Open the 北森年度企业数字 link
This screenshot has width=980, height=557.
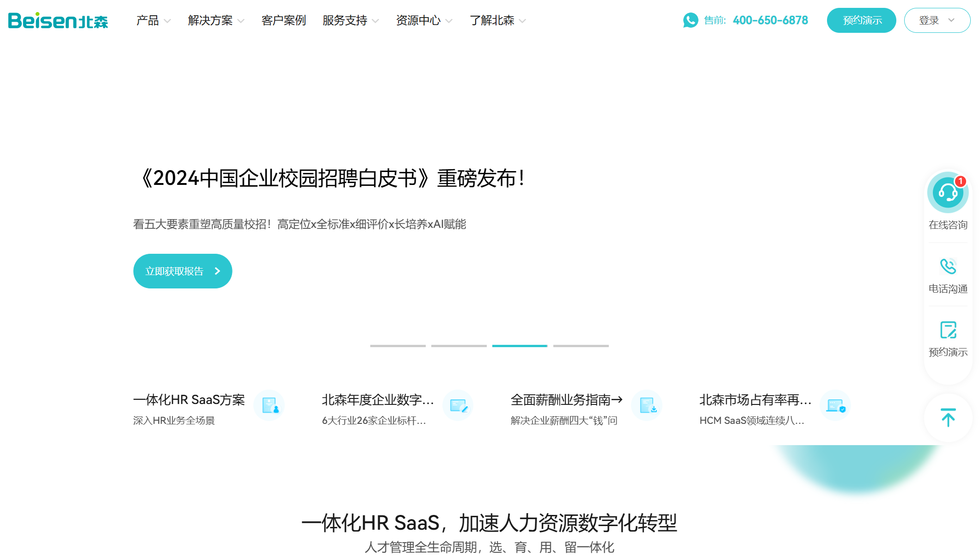pos(378,400)
